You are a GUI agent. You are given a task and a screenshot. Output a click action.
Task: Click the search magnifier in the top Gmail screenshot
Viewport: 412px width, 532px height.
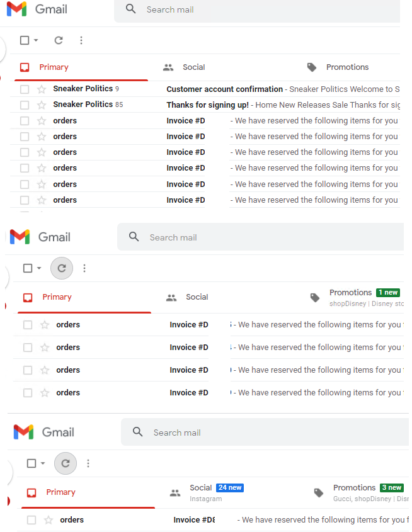tap(130, 9)
